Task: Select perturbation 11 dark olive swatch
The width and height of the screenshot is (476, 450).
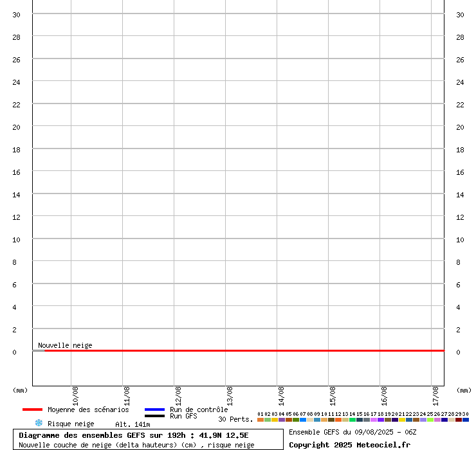Action: coord(331,420)
